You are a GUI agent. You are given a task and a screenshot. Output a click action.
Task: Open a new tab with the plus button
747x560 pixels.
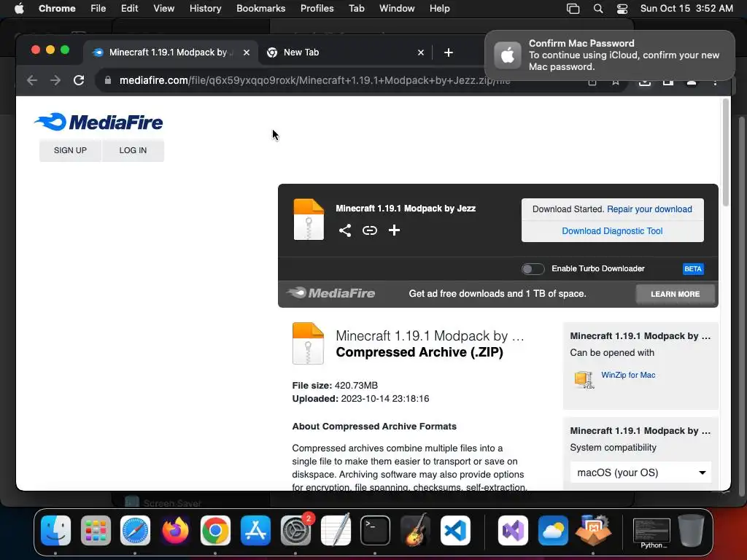click(449, 52)
